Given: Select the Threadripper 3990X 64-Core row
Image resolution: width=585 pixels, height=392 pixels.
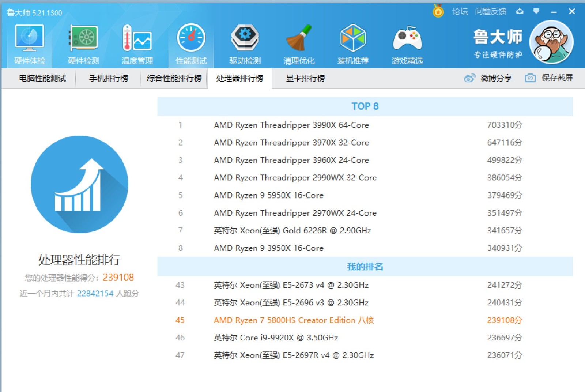Looking at the screenshot, I should tap(365, 125).
